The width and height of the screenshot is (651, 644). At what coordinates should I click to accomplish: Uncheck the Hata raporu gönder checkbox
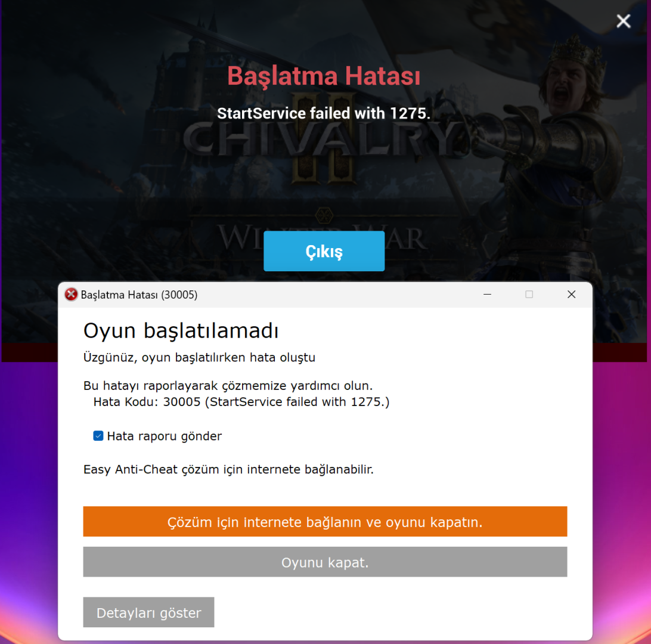98,436
